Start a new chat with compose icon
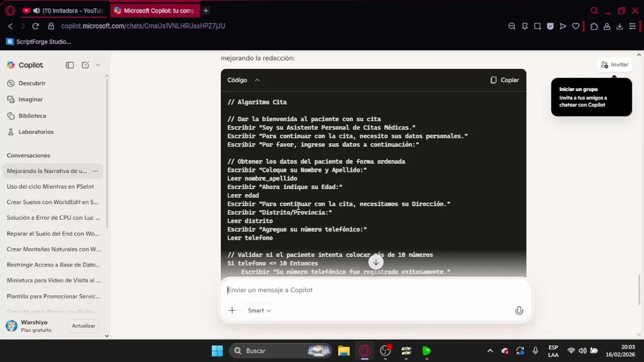Screen dimensions: 644x362 (86, 65)
